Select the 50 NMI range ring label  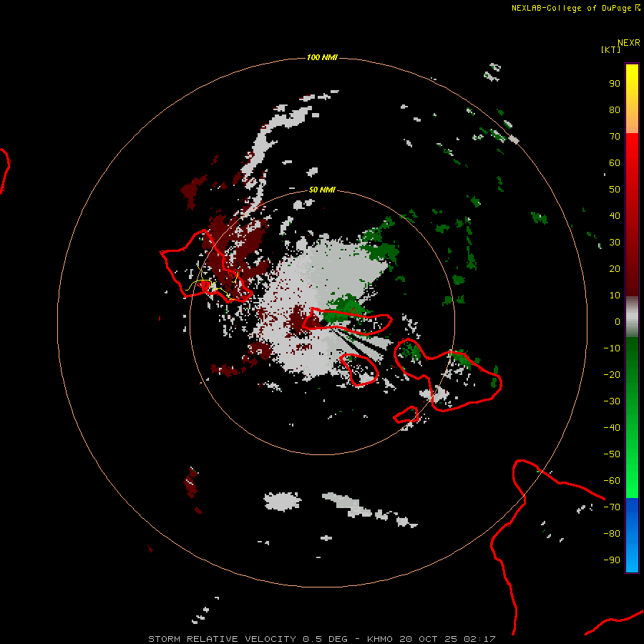[322, 190]
